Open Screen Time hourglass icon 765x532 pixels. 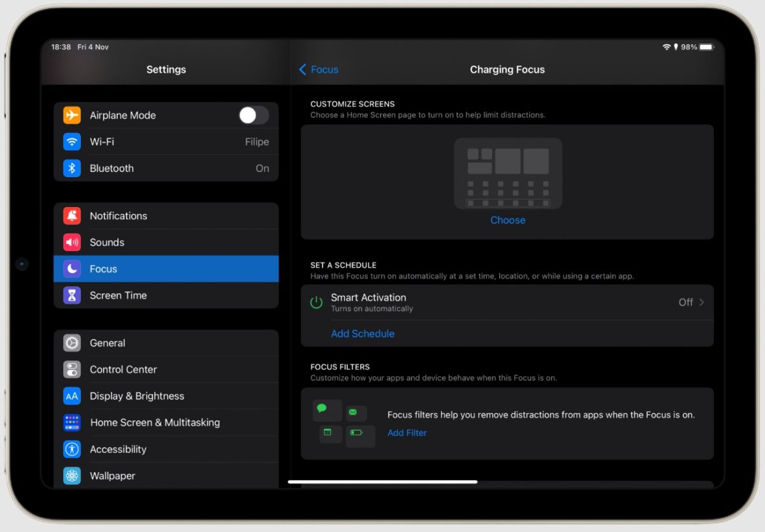click(x=72, y=296)
